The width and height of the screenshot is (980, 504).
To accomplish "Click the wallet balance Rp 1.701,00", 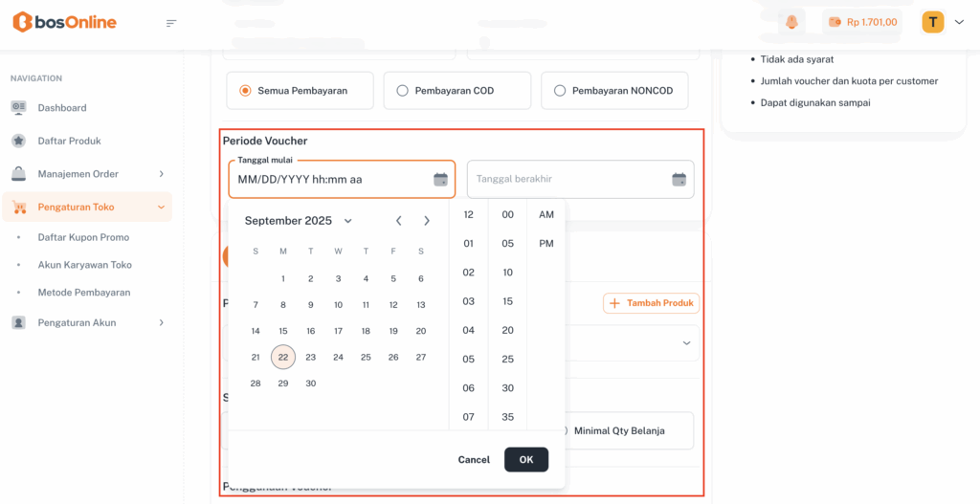I will pyautogui.click(x=861, y=22).
